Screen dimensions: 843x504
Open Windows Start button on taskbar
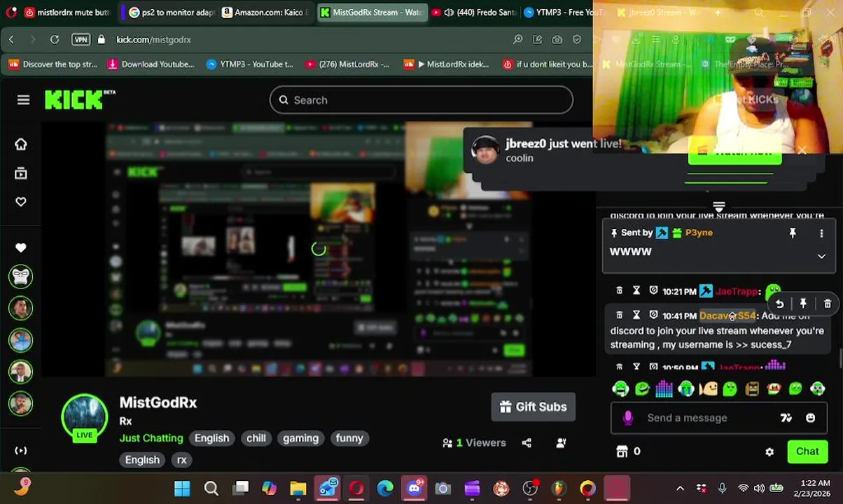[x=182, y=488]
